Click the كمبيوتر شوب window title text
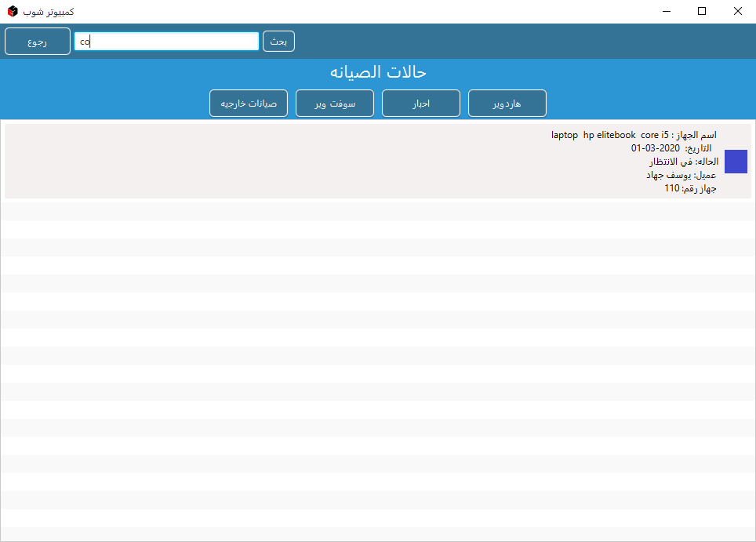756x542 pixels. 49,12
